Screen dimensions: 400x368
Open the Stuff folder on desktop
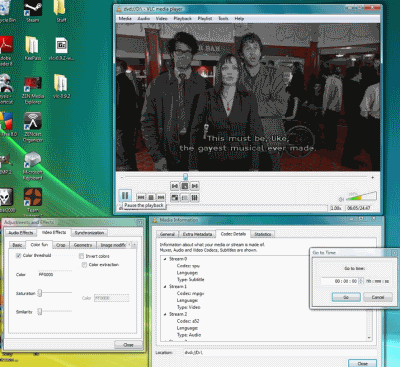[61, 11]
